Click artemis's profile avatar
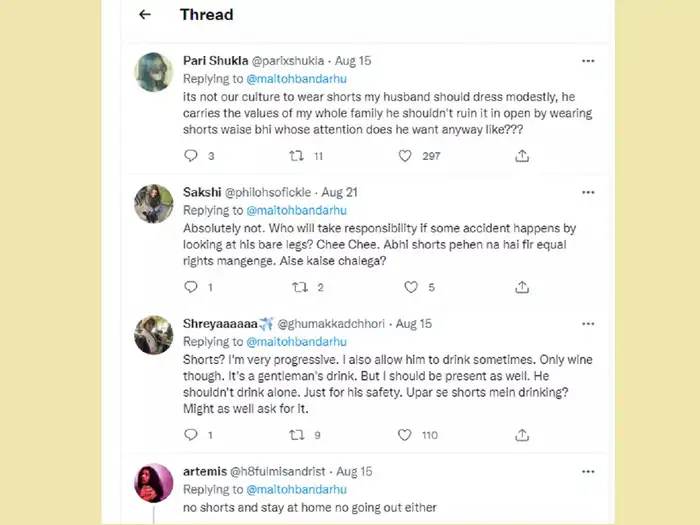 point(153,484)
